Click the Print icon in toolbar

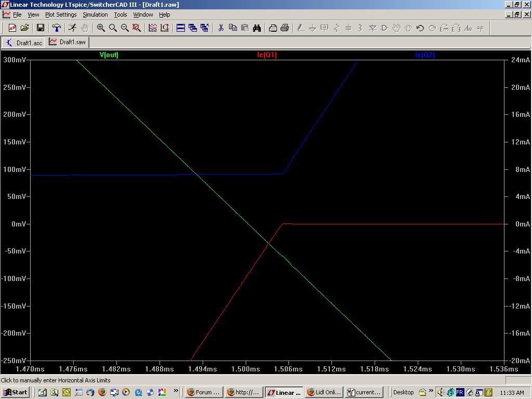[285, 28]
